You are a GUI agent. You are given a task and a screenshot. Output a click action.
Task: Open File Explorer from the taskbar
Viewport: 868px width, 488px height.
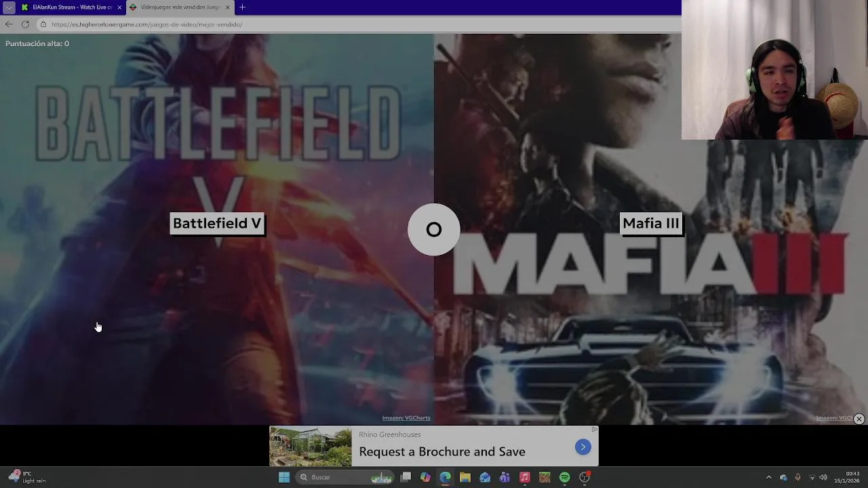[x=465, y=477]
